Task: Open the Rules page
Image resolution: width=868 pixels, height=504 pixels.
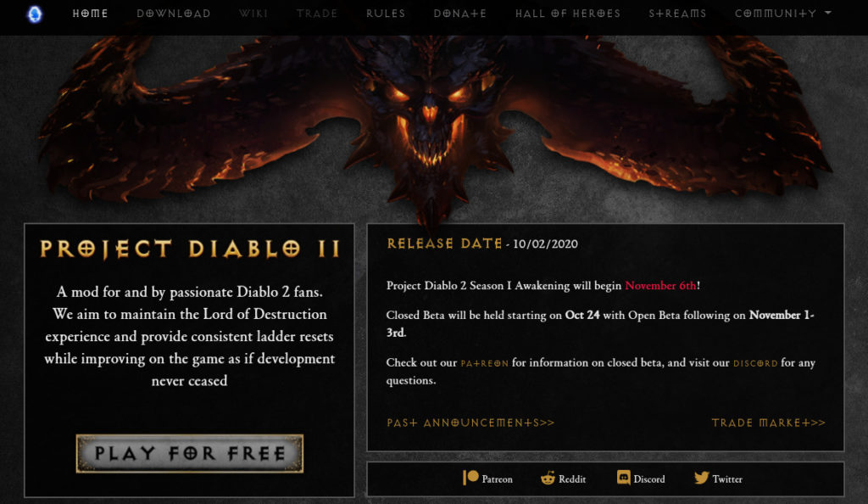Action: point(386,14)
